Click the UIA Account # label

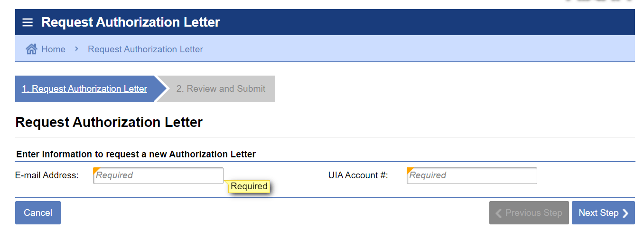pos(358,175)
